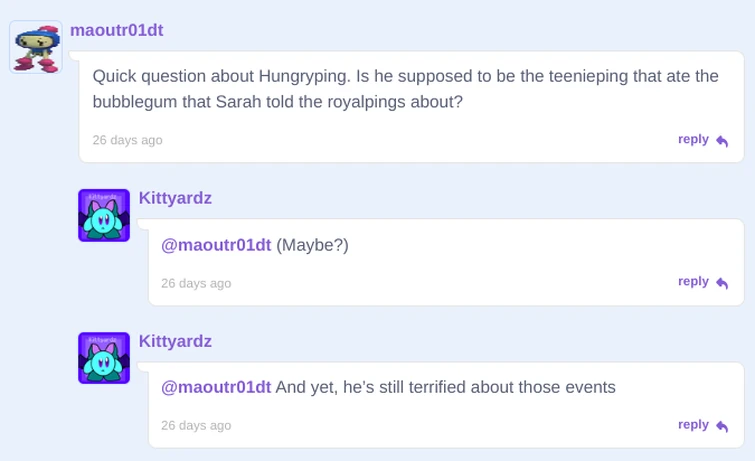Click reply arrow icon on the "(Maybe?)" comment

coord(722,283)
